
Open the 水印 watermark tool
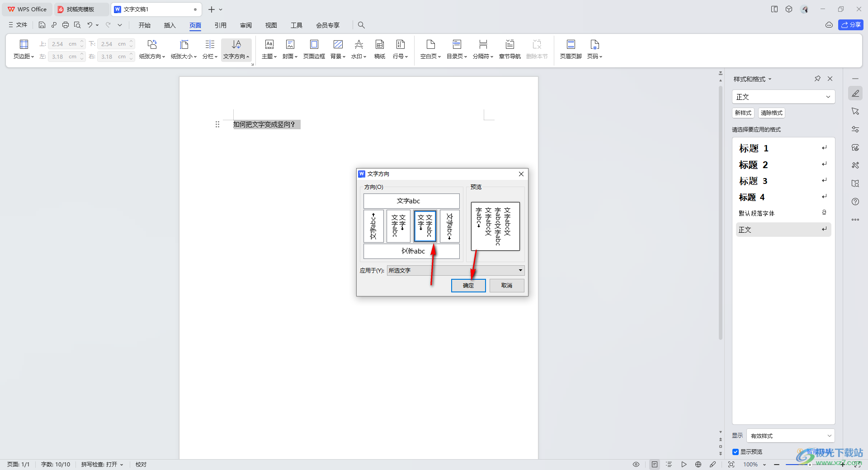[359, 49]
